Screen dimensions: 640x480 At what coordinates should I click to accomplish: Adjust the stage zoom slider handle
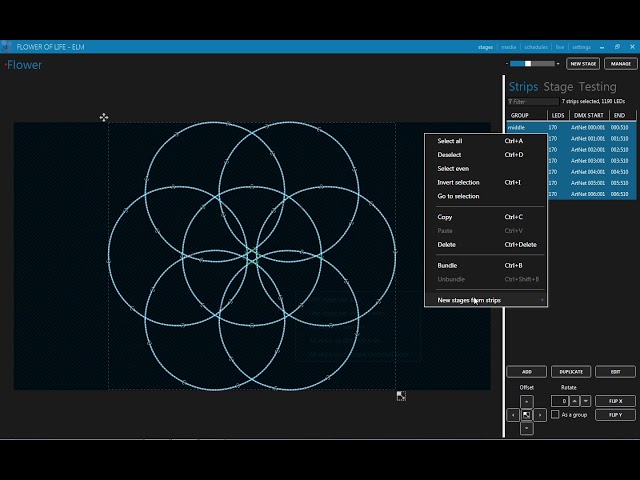pyautogui.click(x=528, y=64)
